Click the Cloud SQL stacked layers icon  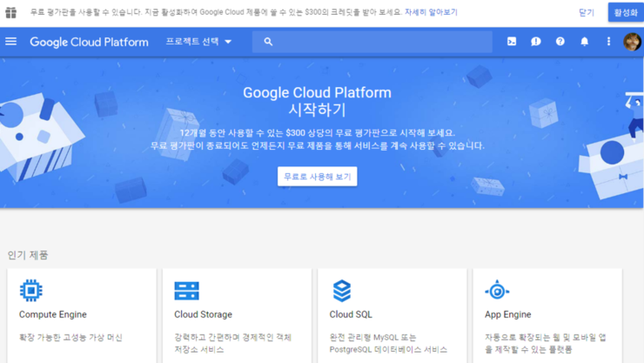tap(342, 291)
